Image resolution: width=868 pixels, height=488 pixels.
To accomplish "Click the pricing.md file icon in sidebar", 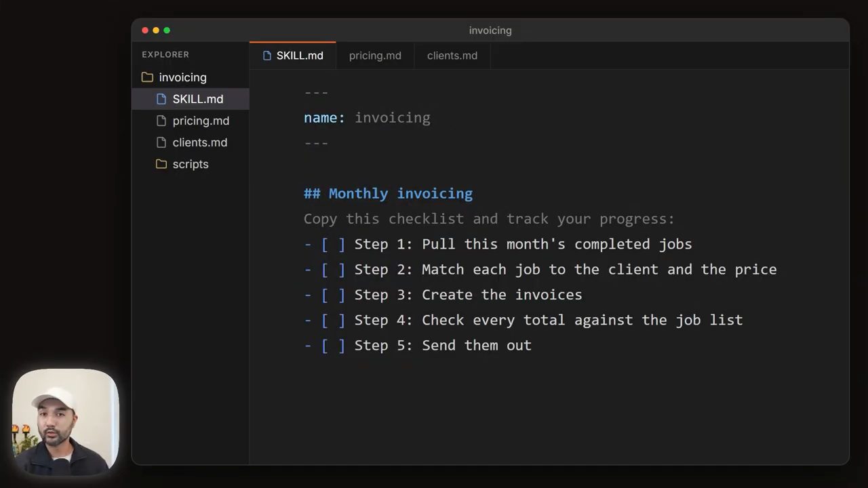I will 161,121.
